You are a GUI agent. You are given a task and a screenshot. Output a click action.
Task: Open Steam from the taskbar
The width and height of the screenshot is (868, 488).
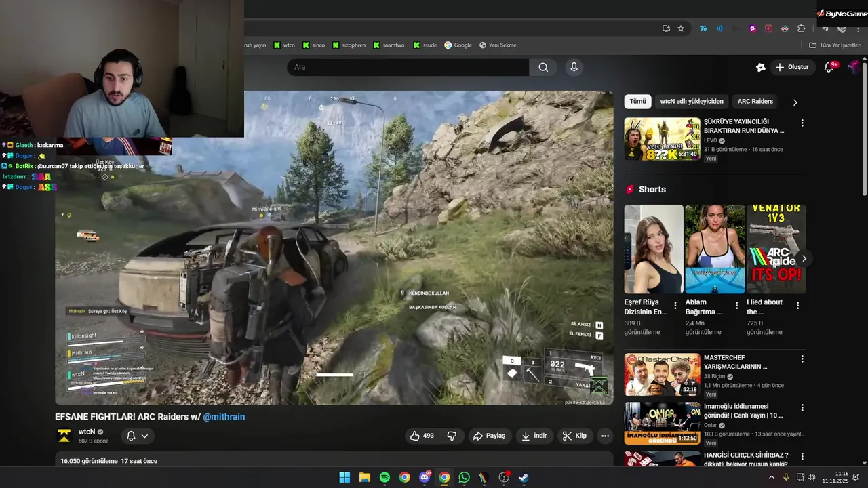(x=524, y=477)
